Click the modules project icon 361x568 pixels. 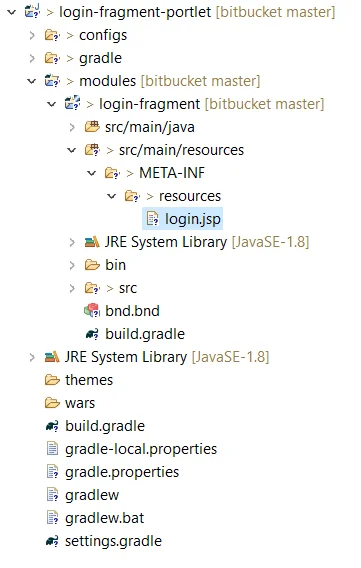pyautogui.click(x=52, y=81)
